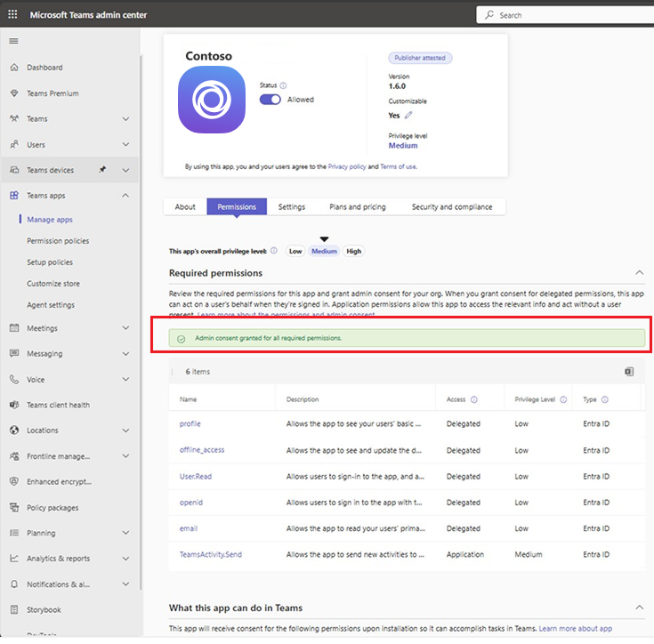Expand the Voice chevron
The image size is (654, 644).
(x=125, y=379)
